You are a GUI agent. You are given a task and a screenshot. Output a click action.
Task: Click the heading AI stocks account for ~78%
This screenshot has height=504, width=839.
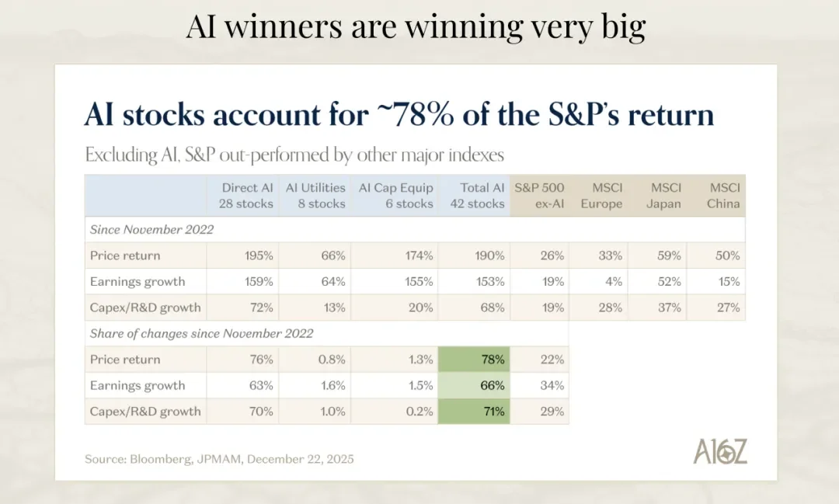(x=399, y=115)
